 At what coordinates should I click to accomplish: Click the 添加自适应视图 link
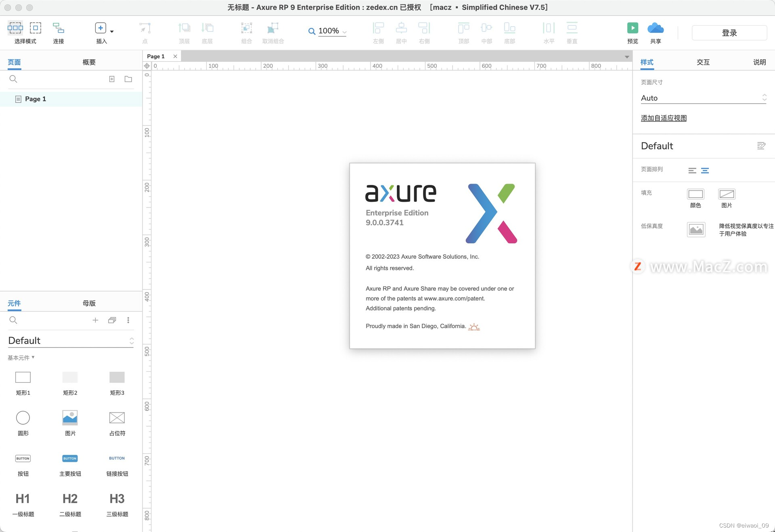click(663, 118)
